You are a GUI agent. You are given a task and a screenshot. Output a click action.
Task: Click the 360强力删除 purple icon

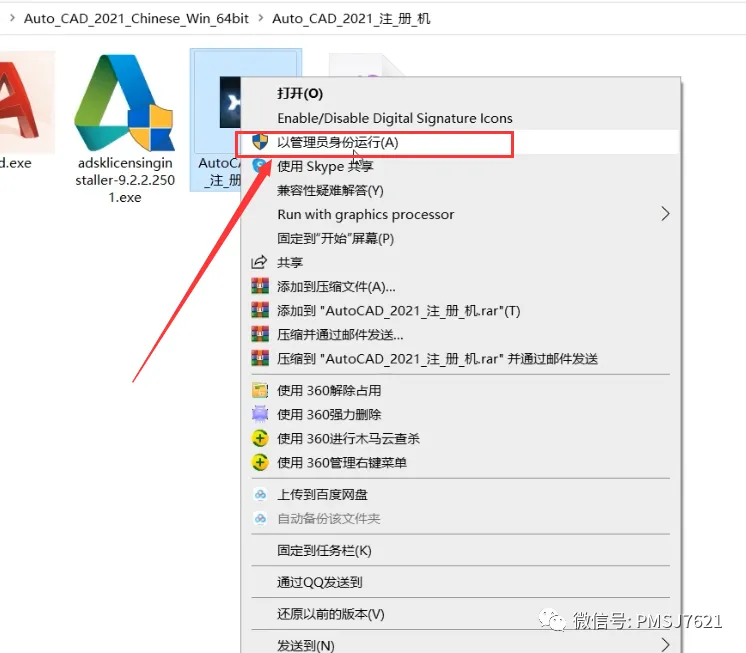click(260, 414)
